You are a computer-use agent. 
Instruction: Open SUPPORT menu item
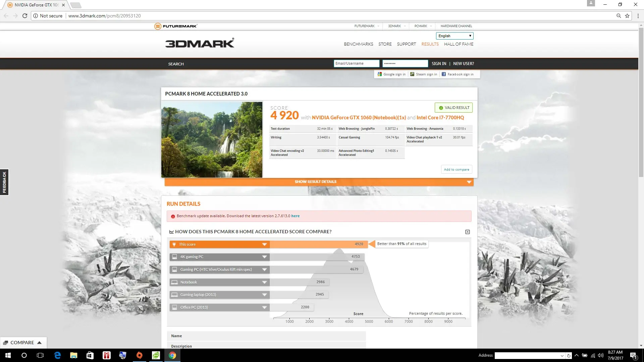point(406,44)
